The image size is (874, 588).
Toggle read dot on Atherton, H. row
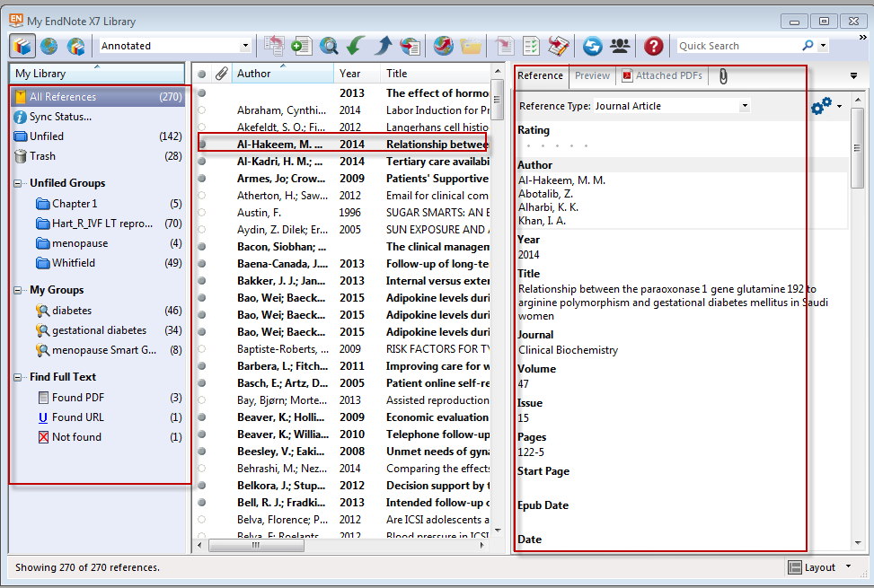click(202, 196)
